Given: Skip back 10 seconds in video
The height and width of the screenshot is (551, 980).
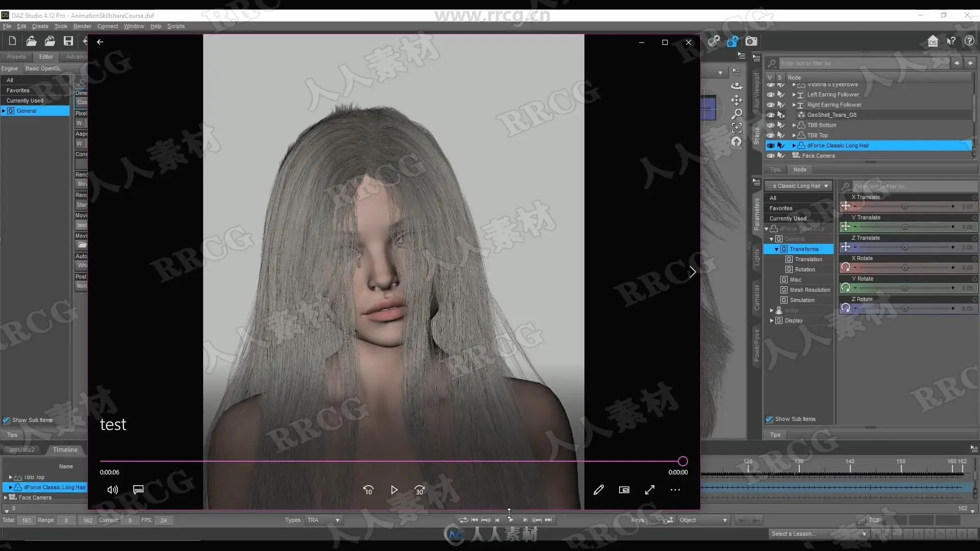Looking at the screenshot, I should tap(368, 490).
